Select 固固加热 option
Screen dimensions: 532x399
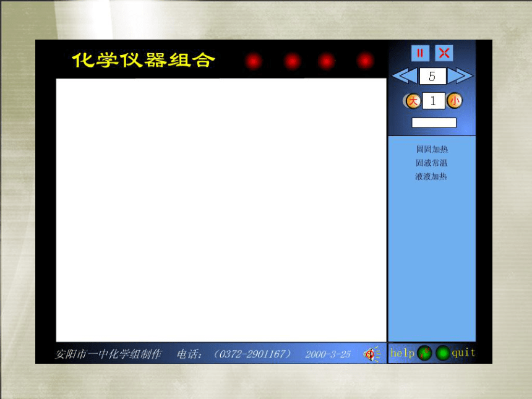(x=432, y=149)
